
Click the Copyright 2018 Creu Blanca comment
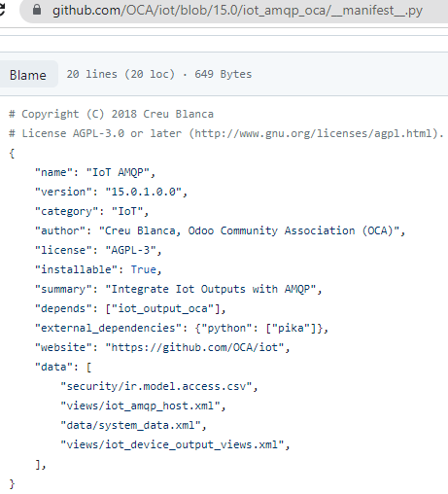pos(111,114)
